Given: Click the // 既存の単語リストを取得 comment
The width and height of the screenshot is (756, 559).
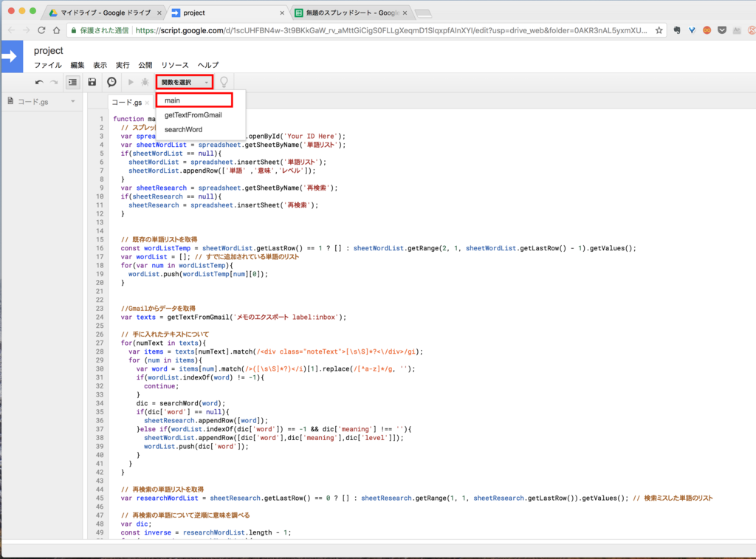Looking at the screenshot, I should click(x=159, y=239).
